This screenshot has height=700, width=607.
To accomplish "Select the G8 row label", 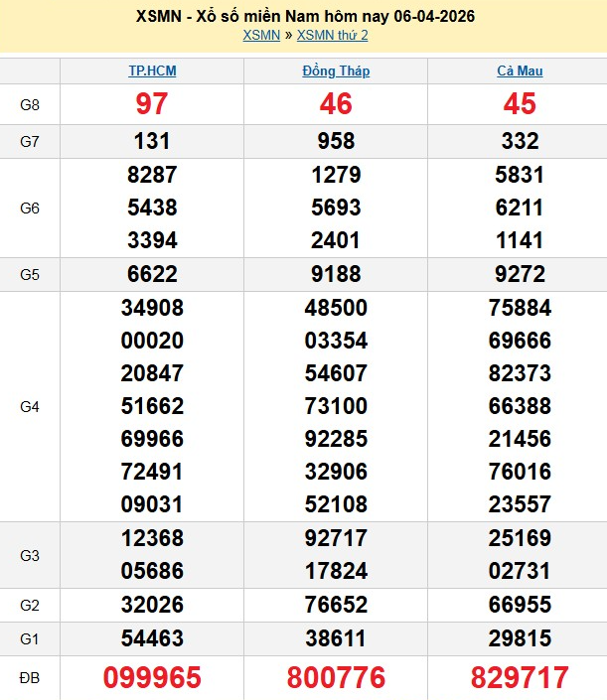I will (30, 104).
